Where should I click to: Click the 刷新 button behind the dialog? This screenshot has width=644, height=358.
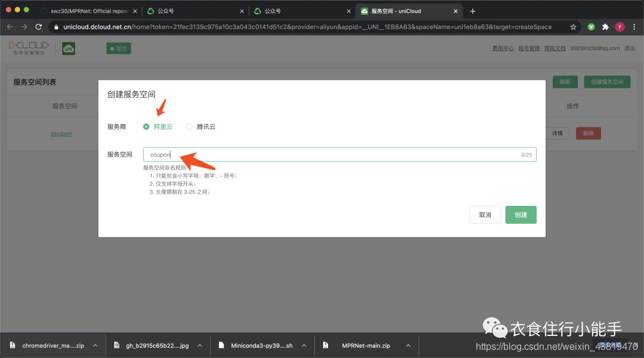click(x=565, y=82)
